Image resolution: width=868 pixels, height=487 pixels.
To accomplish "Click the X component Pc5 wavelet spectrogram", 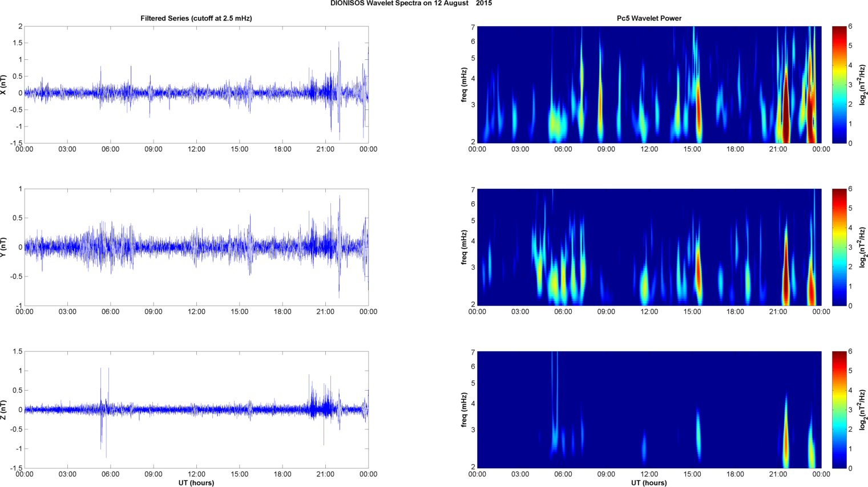I will pyautogui.click(x=649, y=84).
